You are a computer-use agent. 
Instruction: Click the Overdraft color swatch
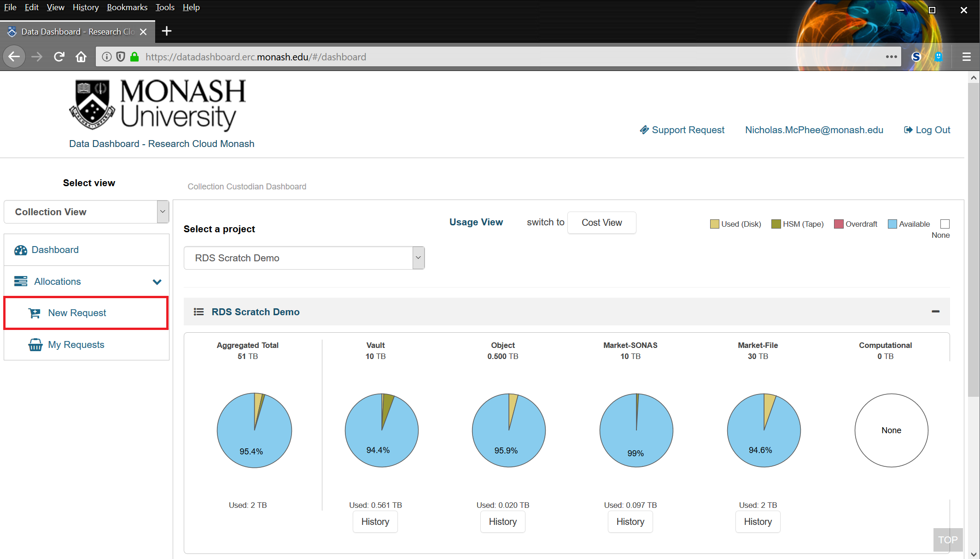coord(838,224)
